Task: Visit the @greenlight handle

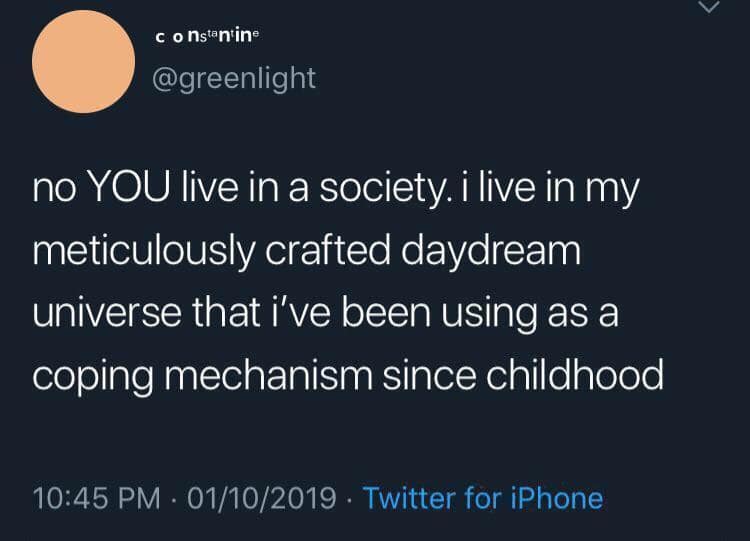Action: [234, 77]
